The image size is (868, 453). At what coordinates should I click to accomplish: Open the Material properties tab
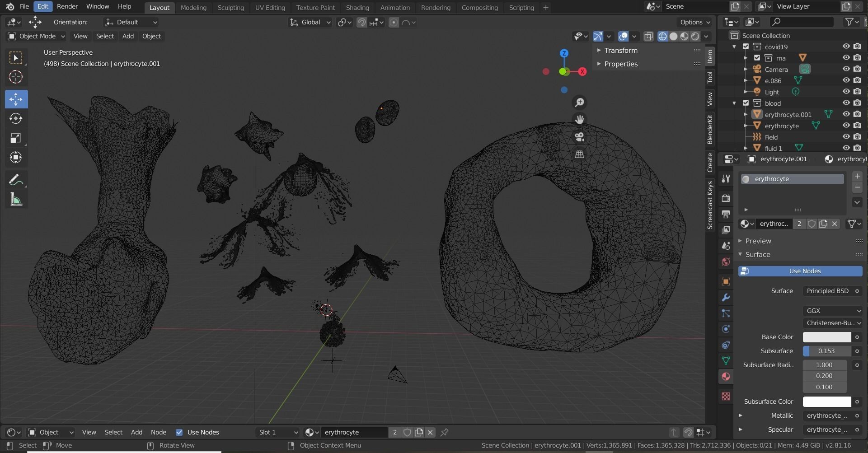(x=726, y=377)
